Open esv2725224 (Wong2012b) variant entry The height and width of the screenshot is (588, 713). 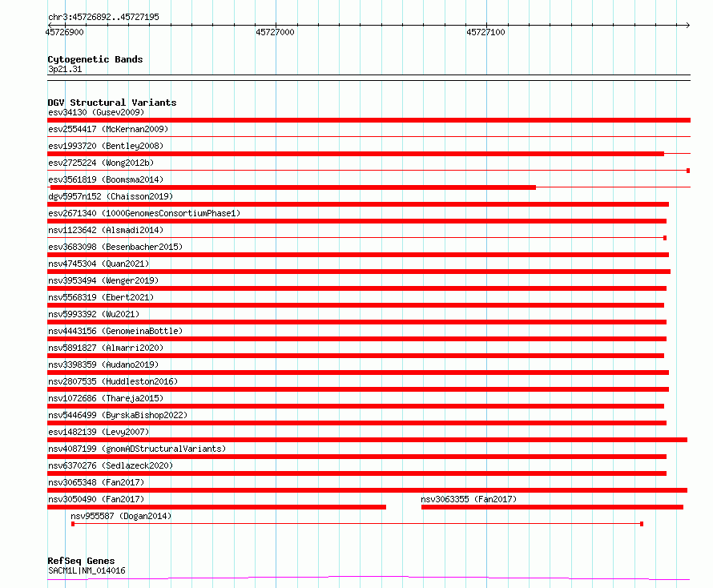101,163
